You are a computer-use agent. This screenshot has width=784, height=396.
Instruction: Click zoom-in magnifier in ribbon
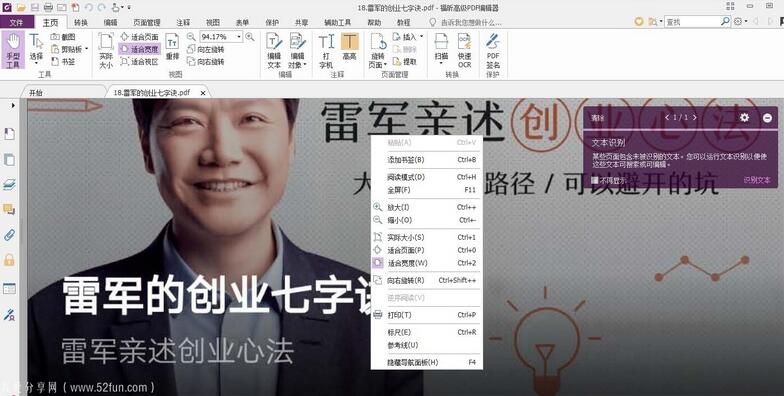[x=250, y=36]
